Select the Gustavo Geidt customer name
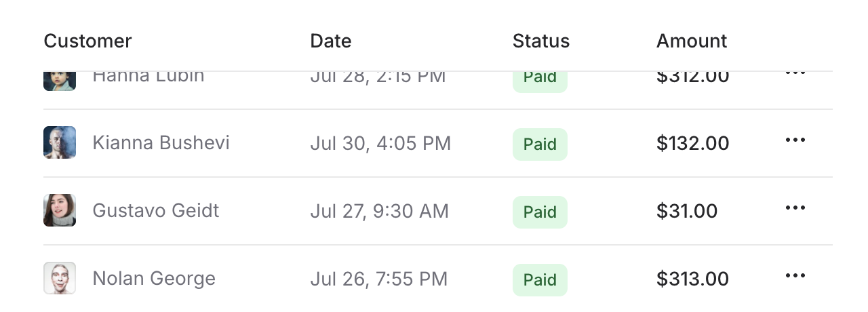The height and width of the screenshot is (312, 868). point(156,211)
